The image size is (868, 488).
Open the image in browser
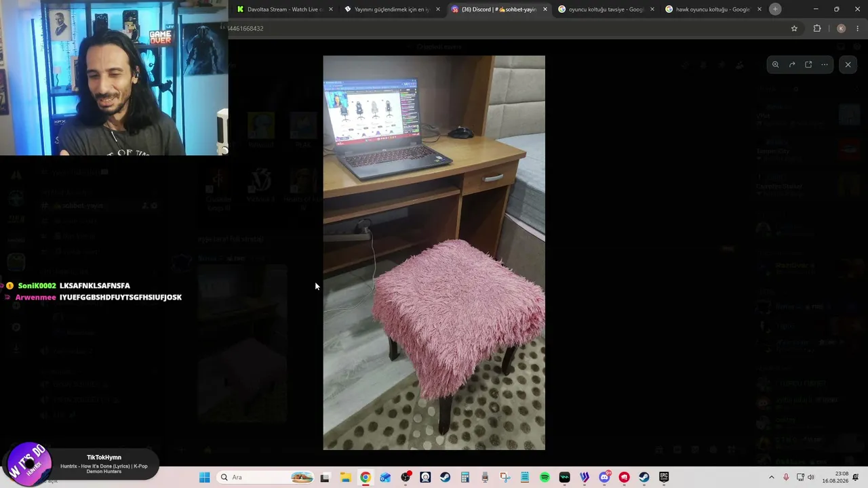point(808,64)
